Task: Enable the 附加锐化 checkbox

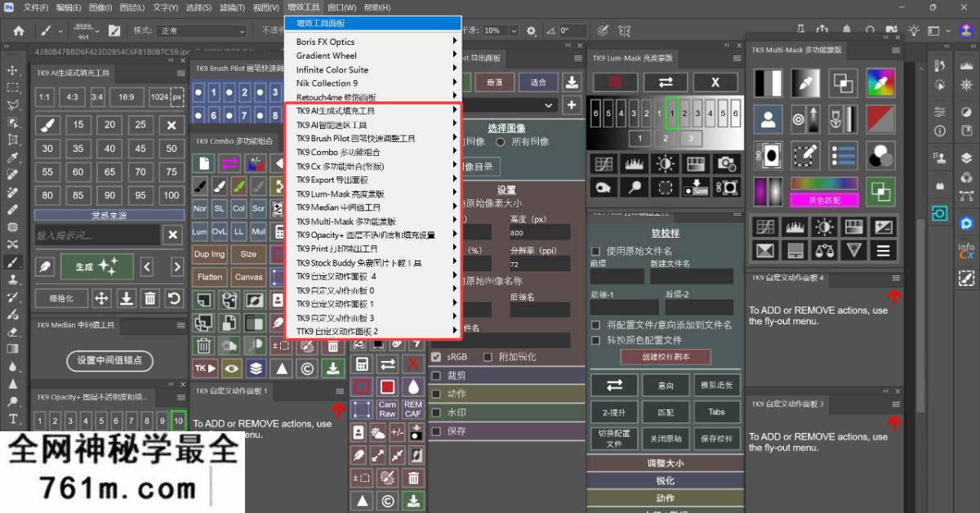Action: coord(488,357)
